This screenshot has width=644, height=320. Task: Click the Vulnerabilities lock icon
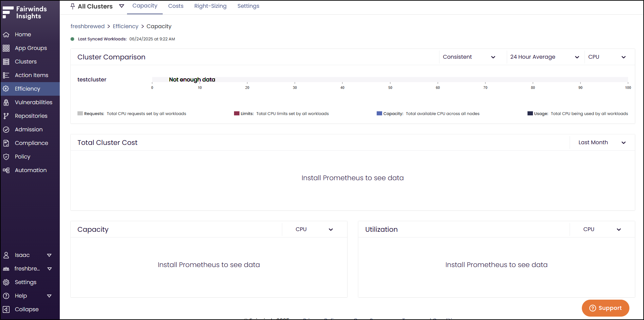click(x=6, y=102)
